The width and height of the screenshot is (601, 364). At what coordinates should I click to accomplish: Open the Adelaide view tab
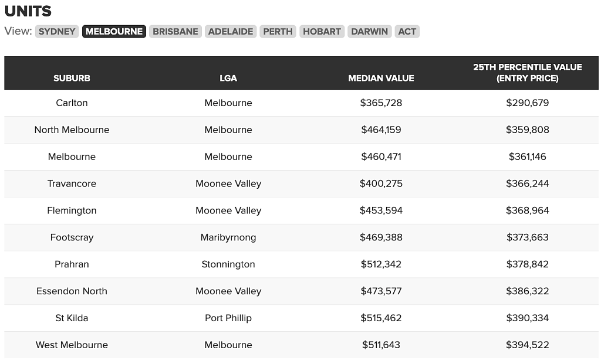(x=230, y=32)
